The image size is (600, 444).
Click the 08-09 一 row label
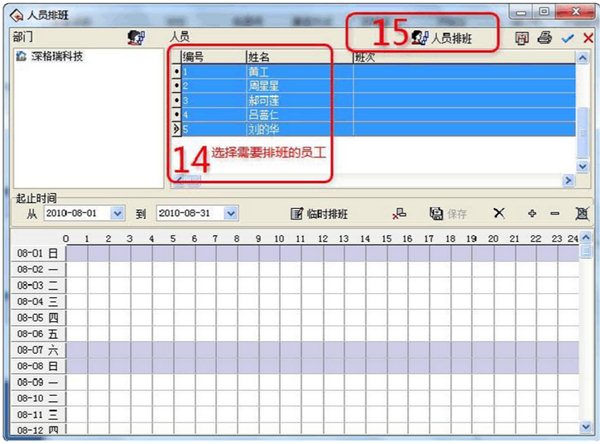[x=38, y=382]
